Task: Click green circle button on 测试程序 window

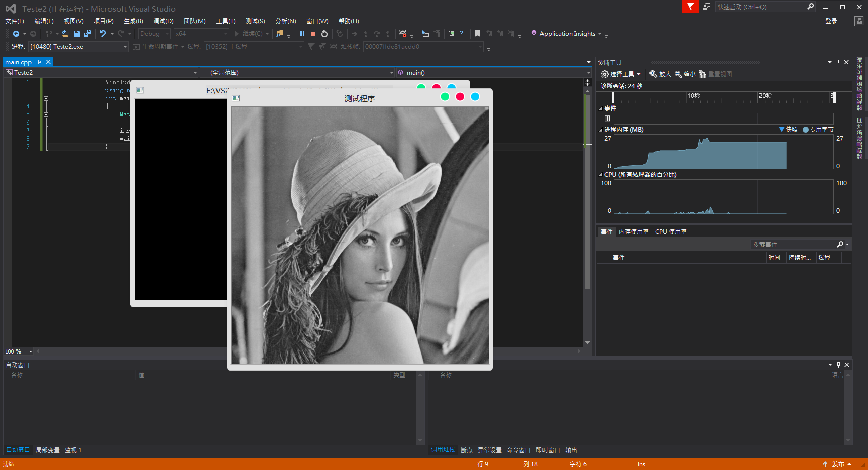Action: [445, 97]
